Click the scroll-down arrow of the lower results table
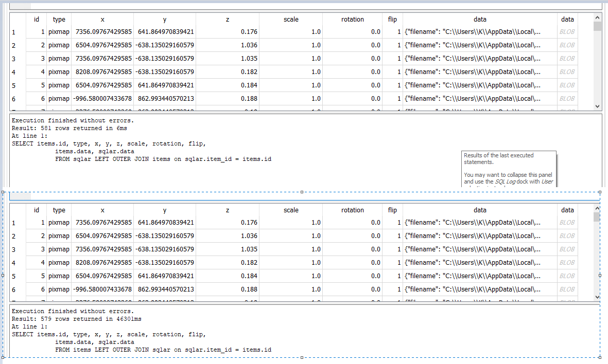This screenshot has width=608, height=364. coord(597,297)
